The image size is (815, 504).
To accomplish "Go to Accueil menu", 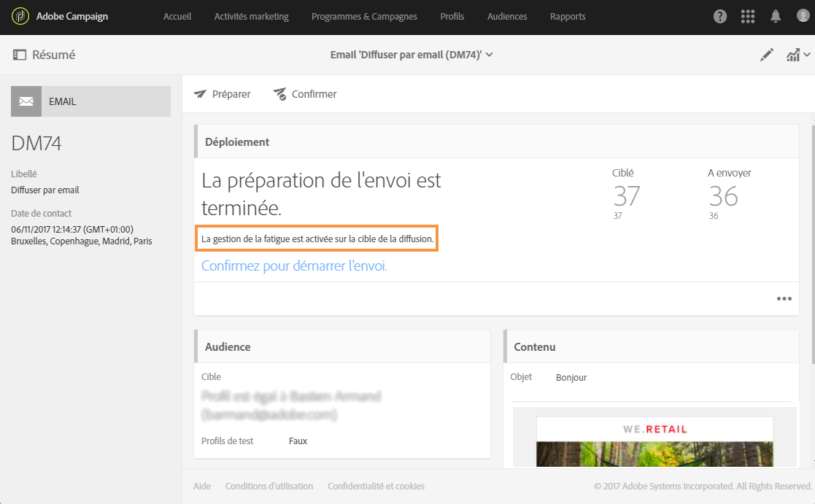I will coord(177,17).
